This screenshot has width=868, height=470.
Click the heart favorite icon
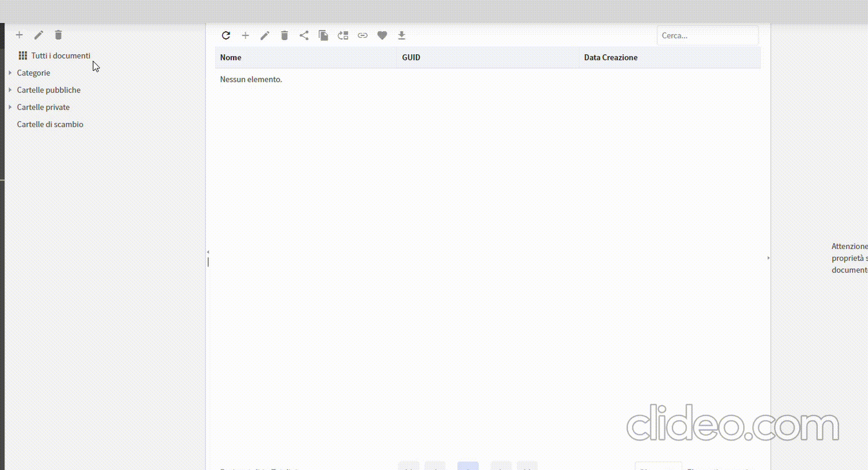pos(382,35)
